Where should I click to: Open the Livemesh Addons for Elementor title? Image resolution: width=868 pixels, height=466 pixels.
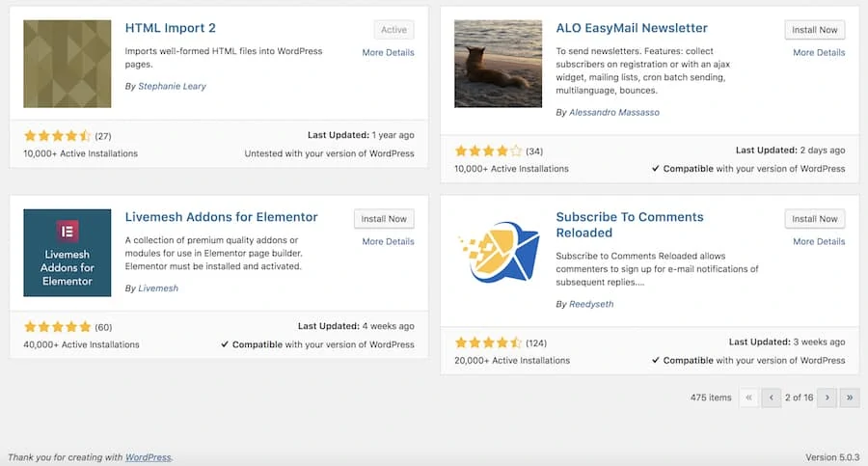[x=221, y=217]
